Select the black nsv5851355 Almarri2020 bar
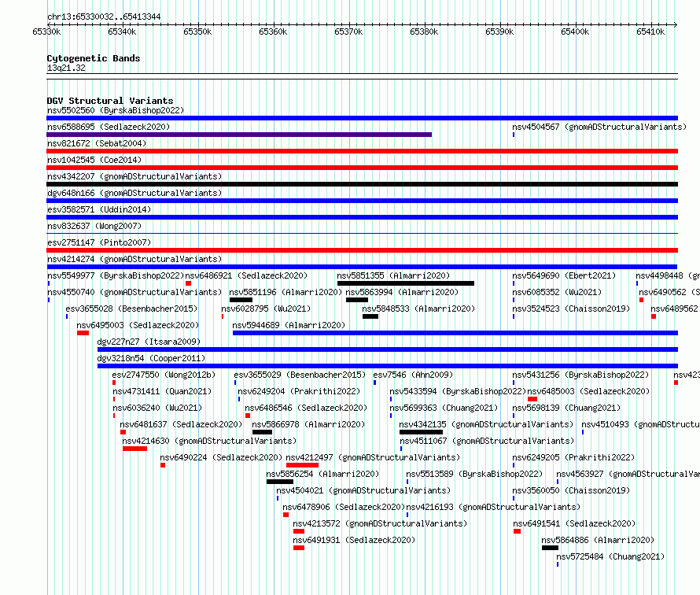Viewport: 700px width, 595px height. click(406, 283)
